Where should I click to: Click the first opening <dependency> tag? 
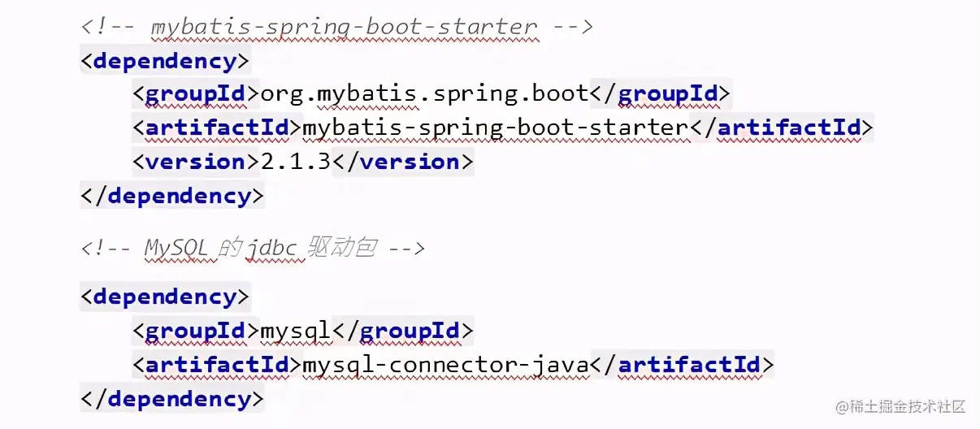pos(165,61)
